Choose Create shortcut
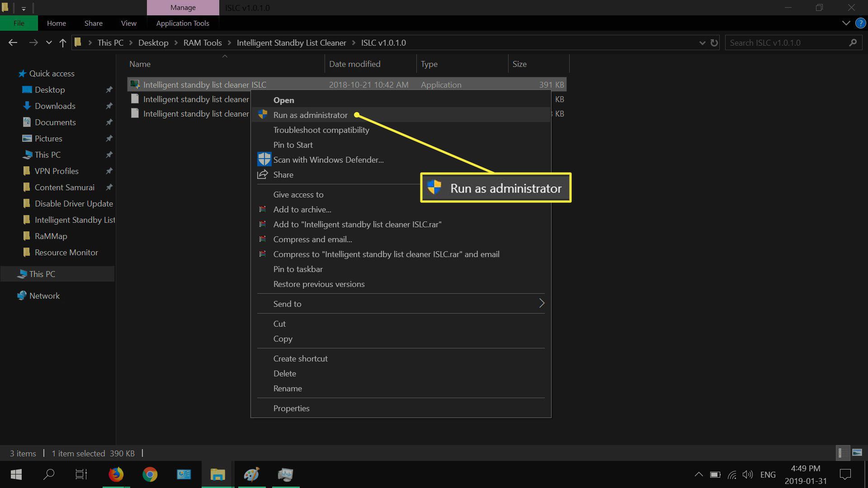Screen dimensions: 868x488 click(x=401, y=358)
